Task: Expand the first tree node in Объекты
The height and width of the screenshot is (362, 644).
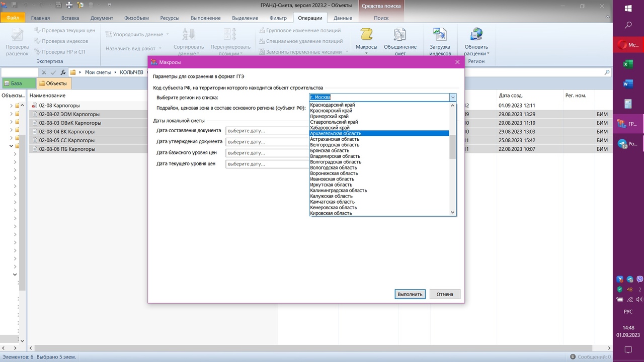Action: click(x=12, y=106)
